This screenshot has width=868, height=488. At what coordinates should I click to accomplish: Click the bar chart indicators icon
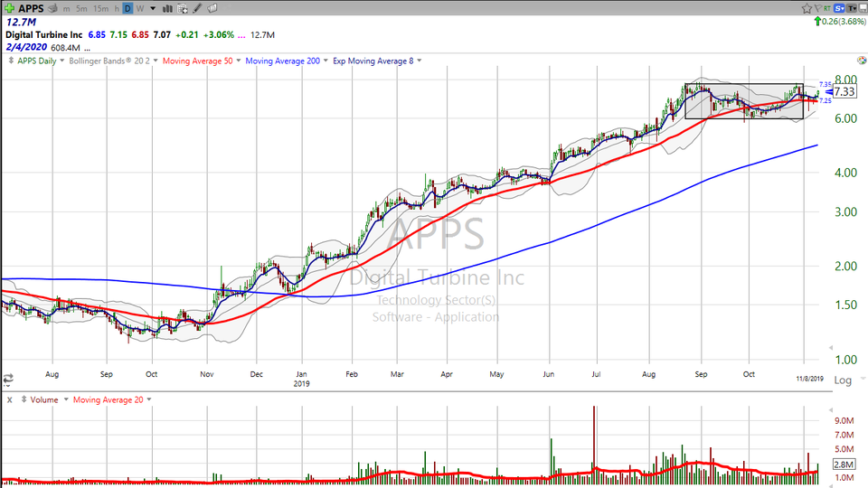coord(167,8)
